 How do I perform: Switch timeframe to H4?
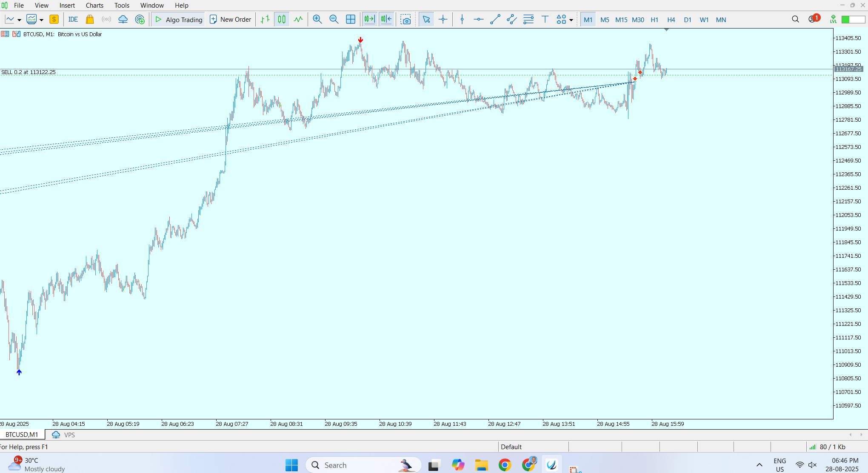coord(671,20)
